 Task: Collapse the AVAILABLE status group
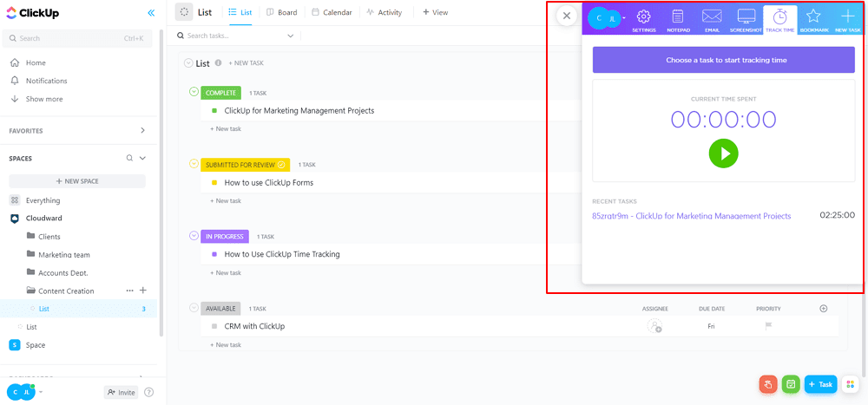pyautogui.click(x=194, y=308)
